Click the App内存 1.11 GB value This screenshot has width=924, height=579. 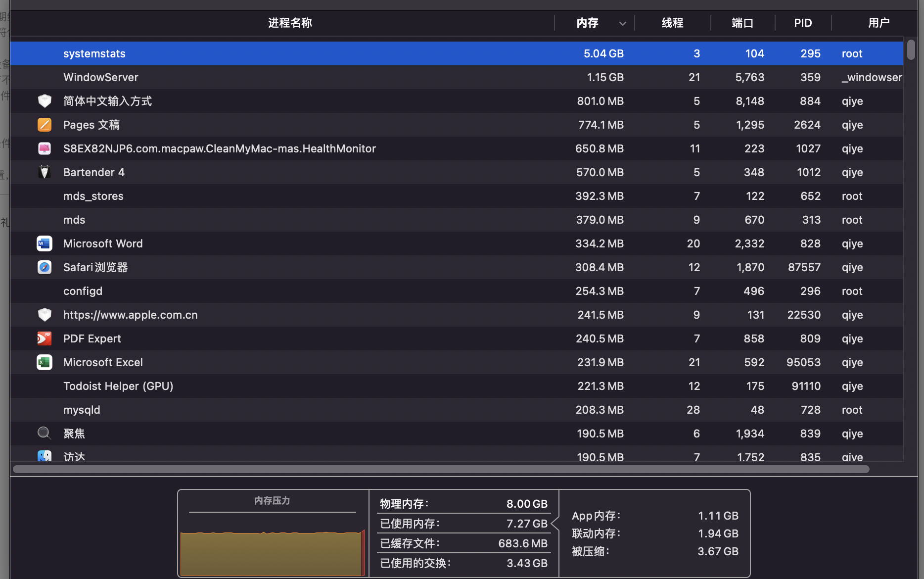coord(718,516)
